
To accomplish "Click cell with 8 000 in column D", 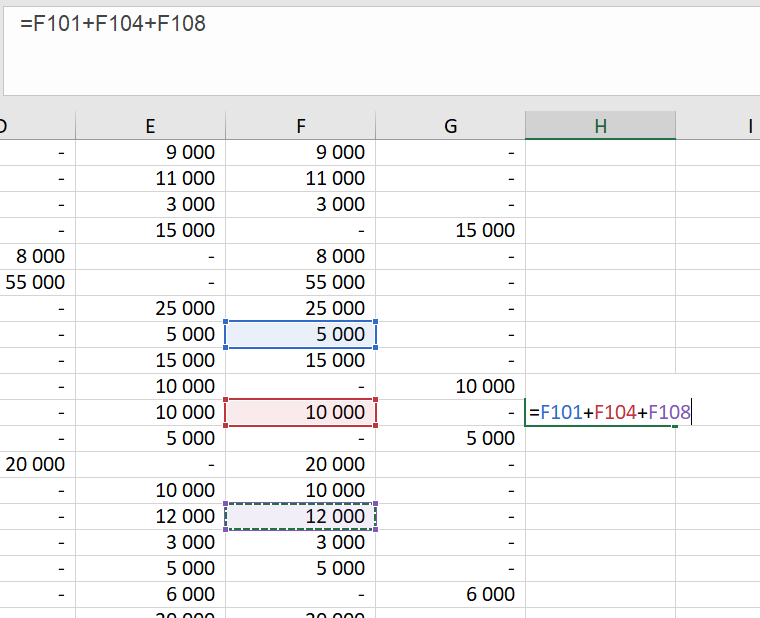I will [37, 256].
